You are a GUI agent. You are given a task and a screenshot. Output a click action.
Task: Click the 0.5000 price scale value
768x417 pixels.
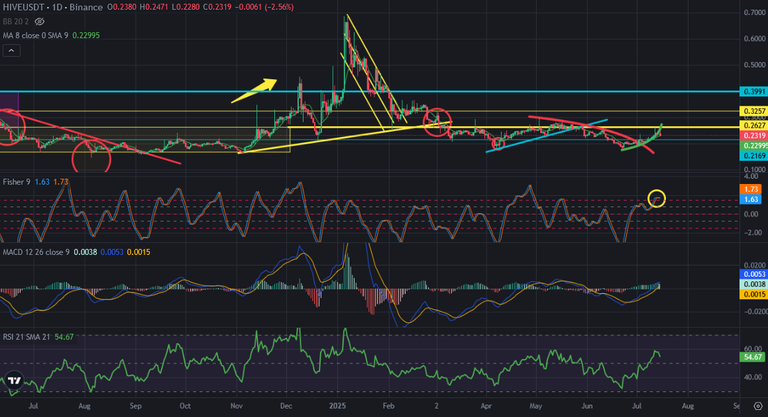click(x=755, y=65)
